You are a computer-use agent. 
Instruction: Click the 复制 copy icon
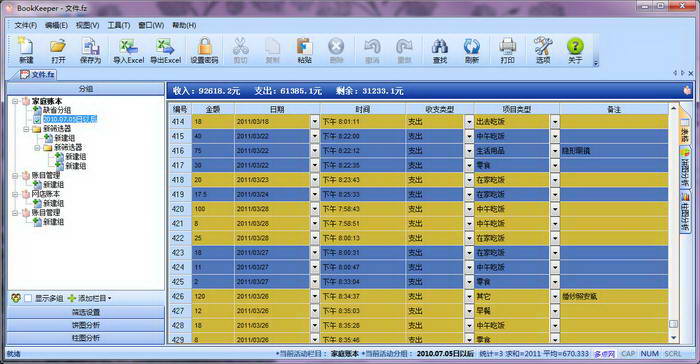click(272, 46)
